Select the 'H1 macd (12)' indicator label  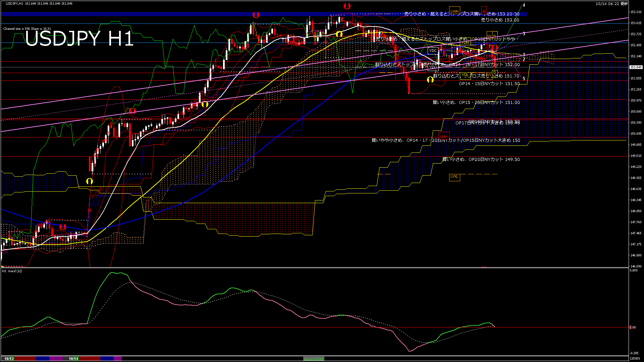click(12, 271)
